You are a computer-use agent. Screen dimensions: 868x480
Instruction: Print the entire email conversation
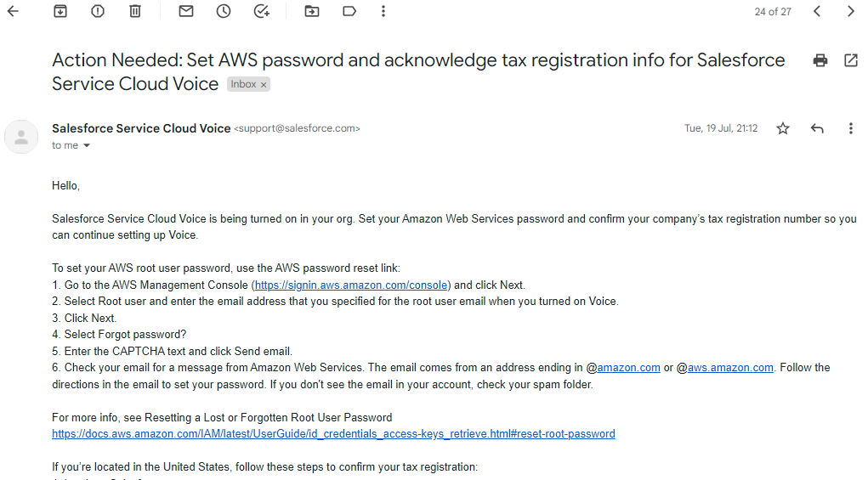[x=820, y=60]
